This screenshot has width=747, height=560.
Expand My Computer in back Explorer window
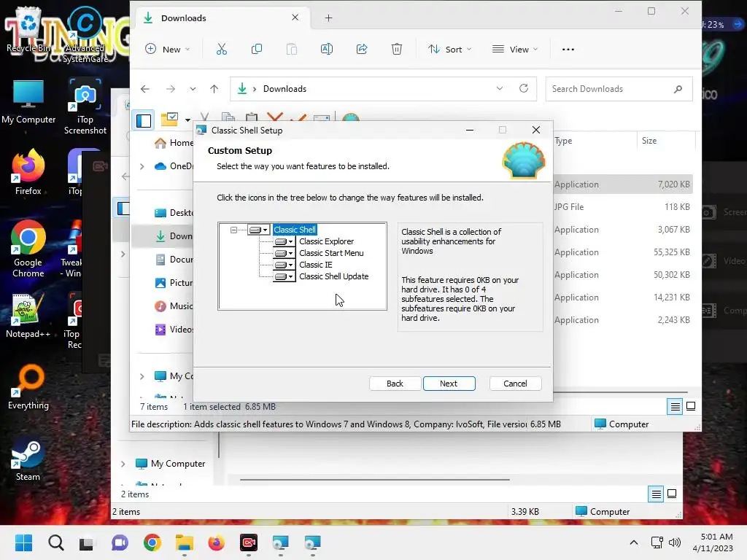pyautogui.click(x=123, y=464)
